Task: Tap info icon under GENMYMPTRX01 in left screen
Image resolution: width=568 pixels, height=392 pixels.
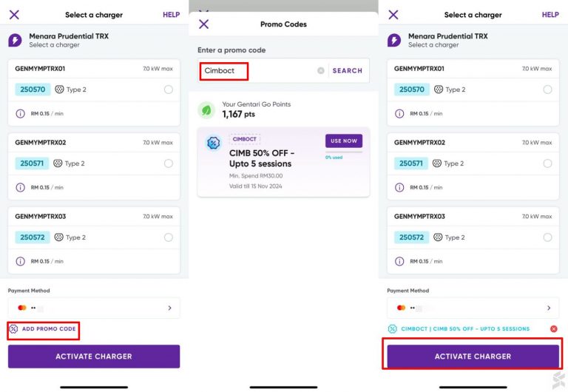Action: pos(20,114)
